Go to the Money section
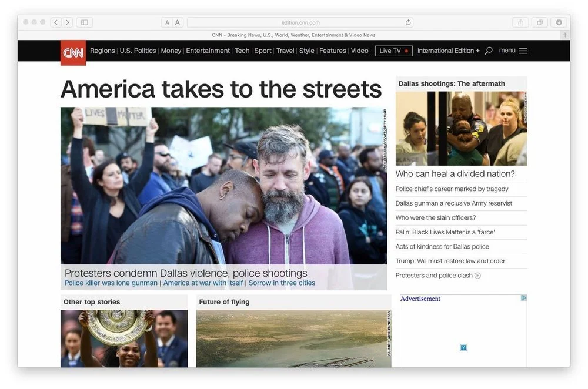 click(171, 51)
